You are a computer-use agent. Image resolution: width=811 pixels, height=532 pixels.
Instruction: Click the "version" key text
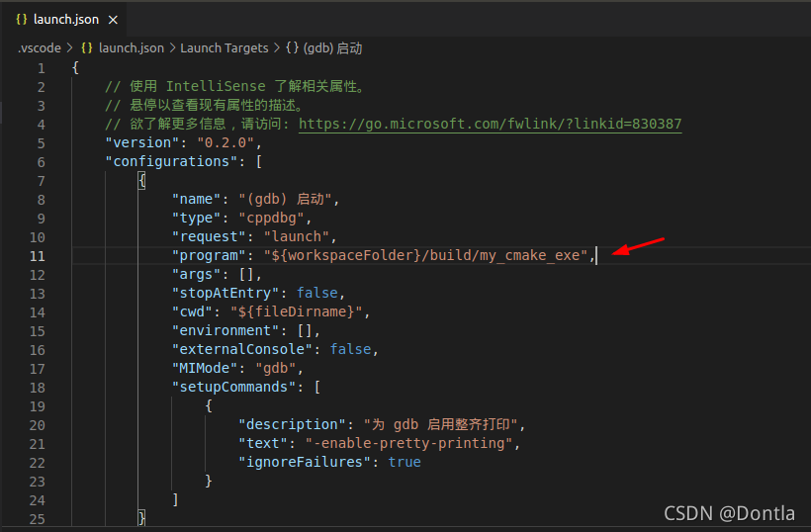142,142
